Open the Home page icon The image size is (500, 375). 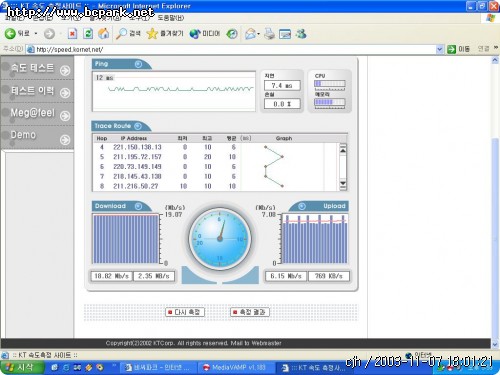point(104,33)
